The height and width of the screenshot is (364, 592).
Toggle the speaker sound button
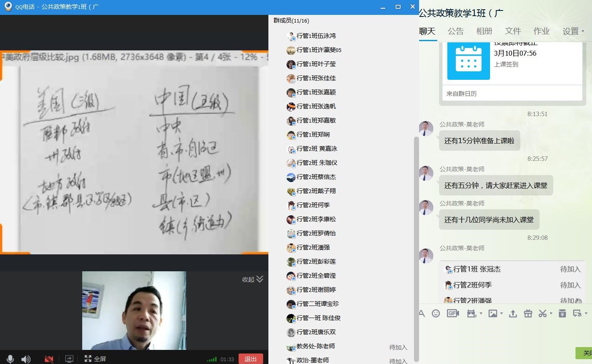coord(26,359)
